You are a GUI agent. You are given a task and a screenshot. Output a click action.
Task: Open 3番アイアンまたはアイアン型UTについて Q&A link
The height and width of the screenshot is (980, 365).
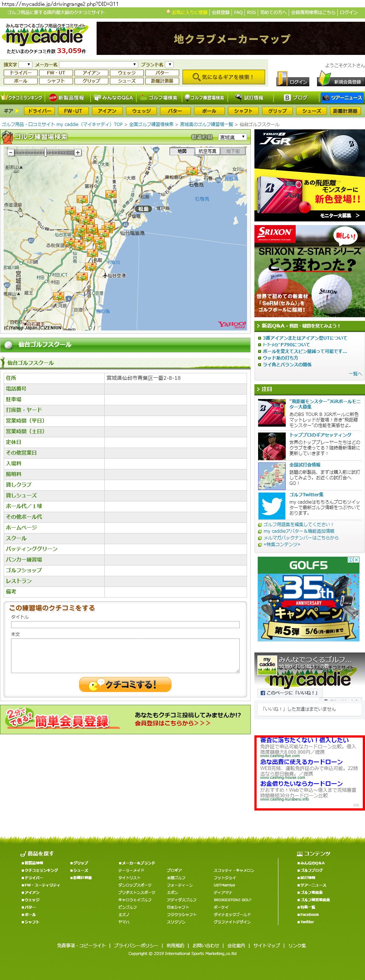coord(305,338)
